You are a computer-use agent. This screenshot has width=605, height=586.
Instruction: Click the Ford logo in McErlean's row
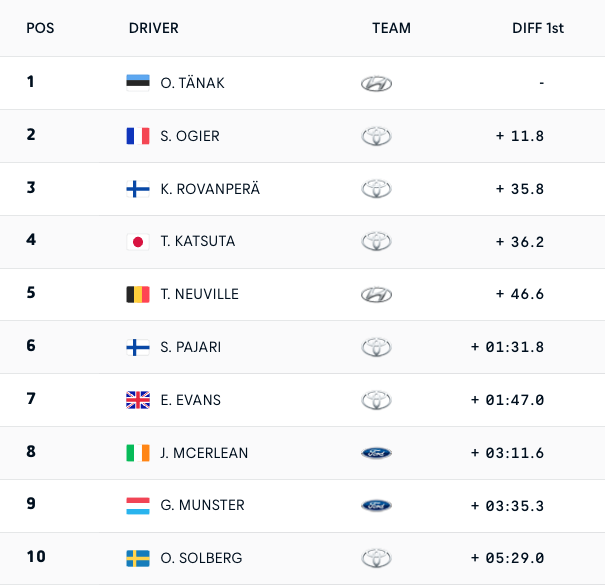coord(376,453)
